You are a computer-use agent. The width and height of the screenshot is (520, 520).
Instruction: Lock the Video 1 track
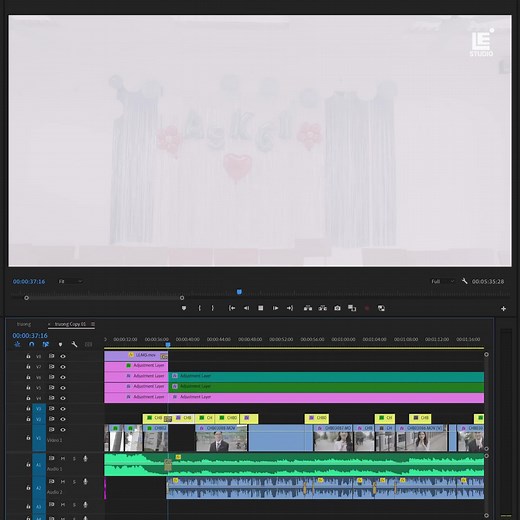28,437
